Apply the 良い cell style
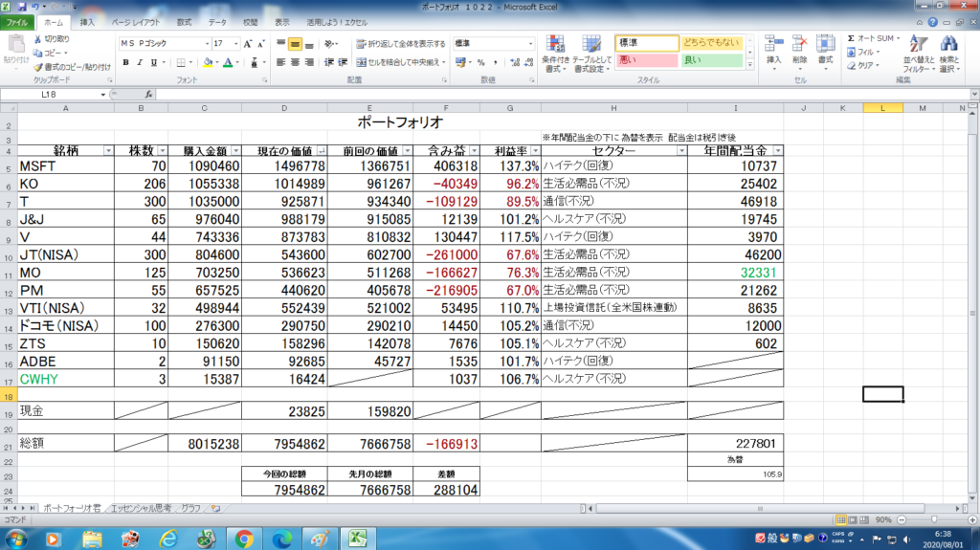This screenshot has height=550, width=980. pos(712,60)
